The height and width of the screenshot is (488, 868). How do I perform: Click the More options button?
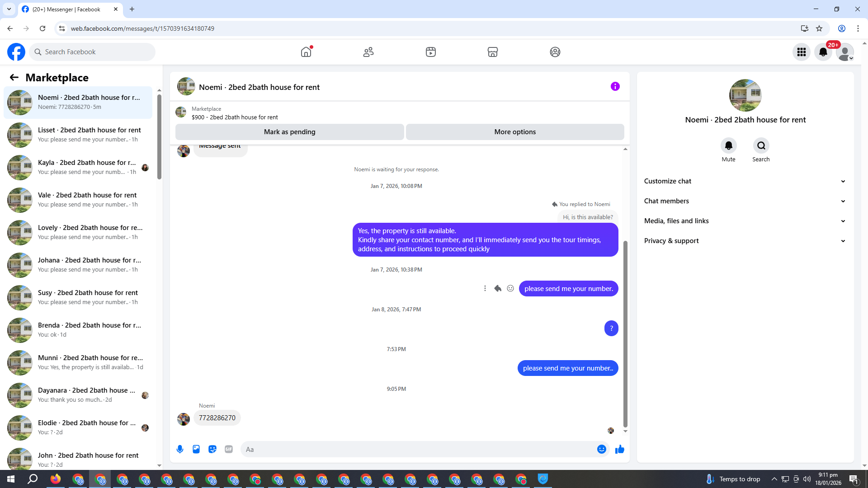(515, 132)
